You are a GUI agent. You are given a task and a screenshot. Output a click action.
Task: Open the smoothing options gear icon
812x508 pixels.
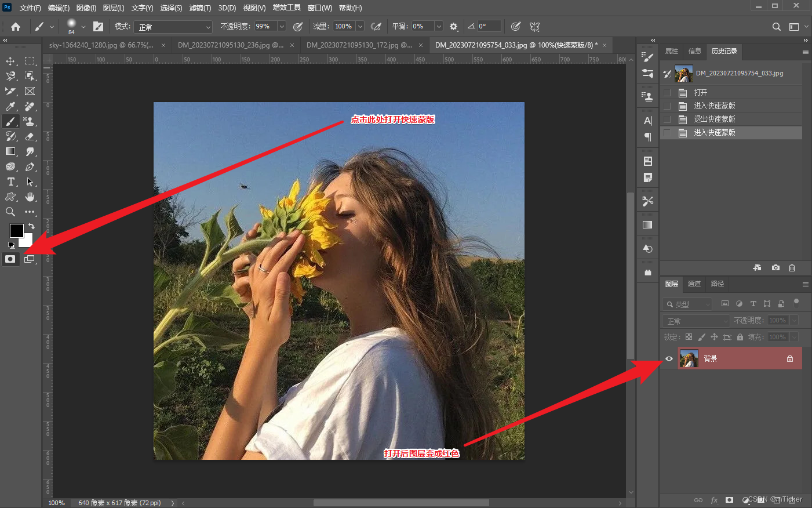click(454, 27)
